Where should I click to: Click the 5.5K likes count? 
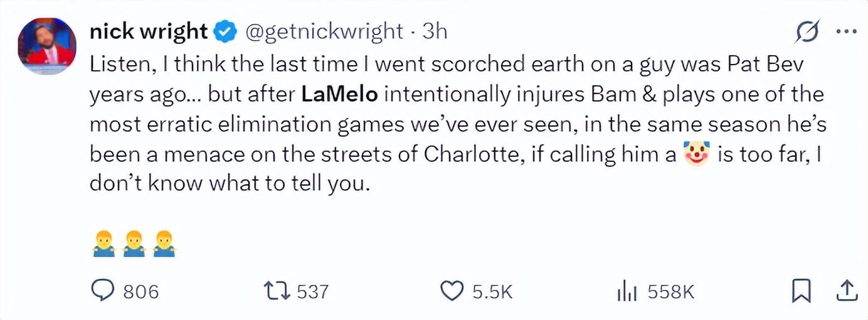pos(493,292)
